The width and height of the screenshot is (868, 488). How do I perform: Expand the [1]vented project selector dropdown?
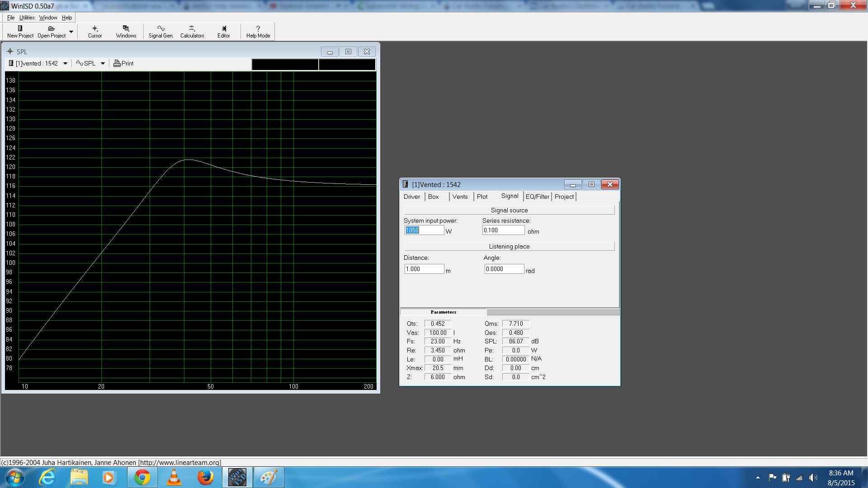click(65, 63)
